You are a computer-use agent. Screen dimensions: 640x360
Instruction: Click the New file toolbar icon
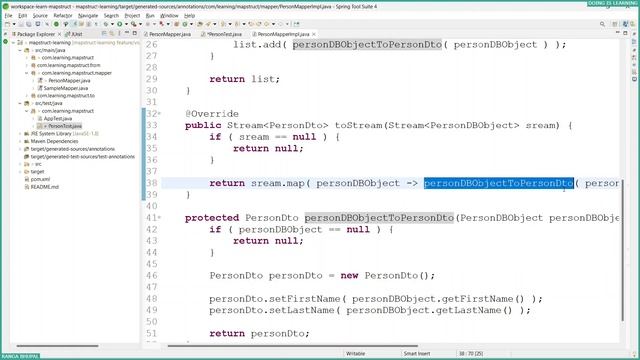(x=7, y=24)
